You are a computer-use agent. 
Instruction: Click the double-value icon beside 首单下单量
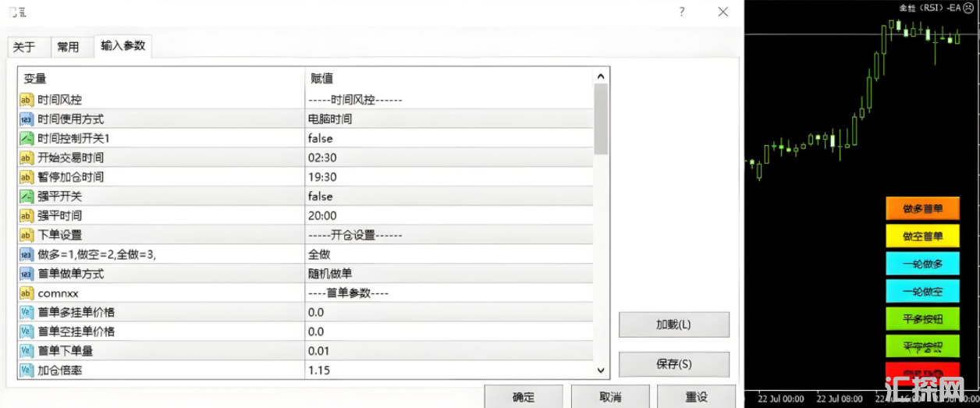point(27,351)
